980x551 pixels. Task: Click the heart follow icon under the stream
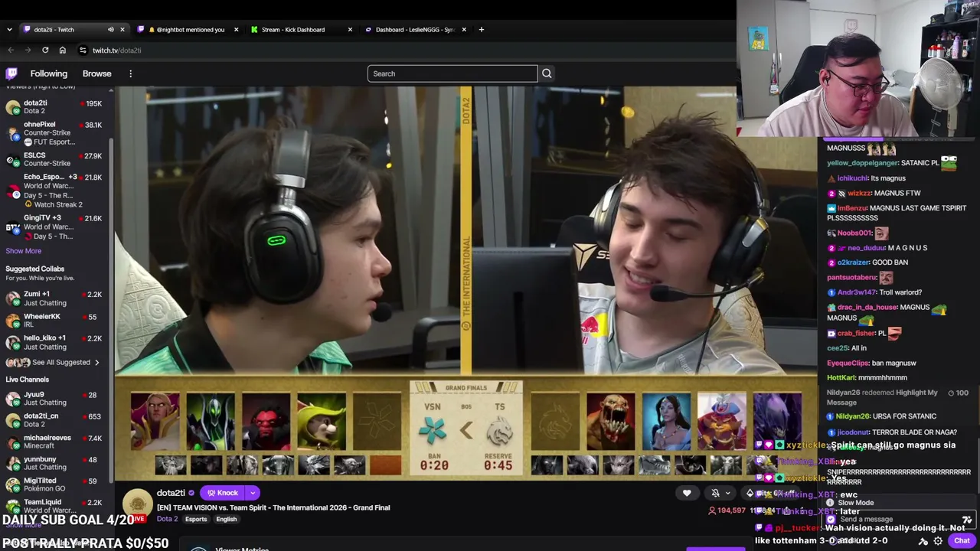(x=687, y=494)
